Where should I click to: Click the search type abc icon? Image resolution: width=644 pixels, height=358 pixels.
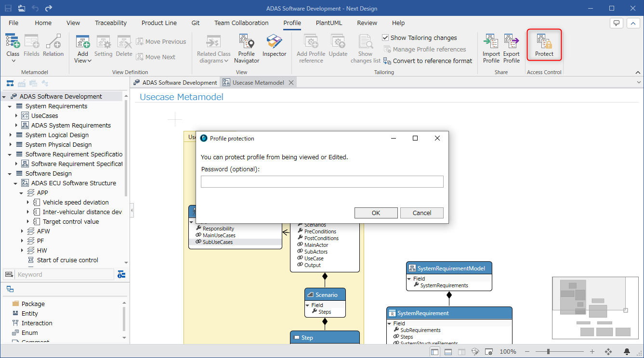click(x=9, y=274)
